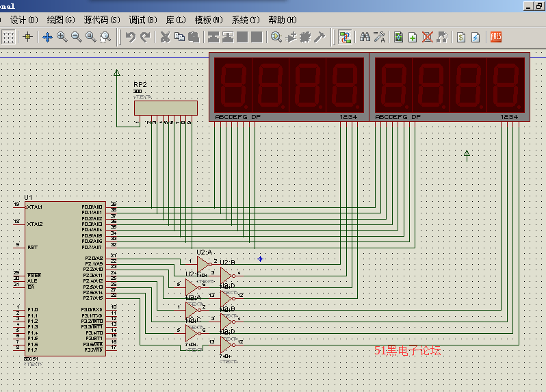
Task: Open the chip packaging tool
Action: (305, 37)
